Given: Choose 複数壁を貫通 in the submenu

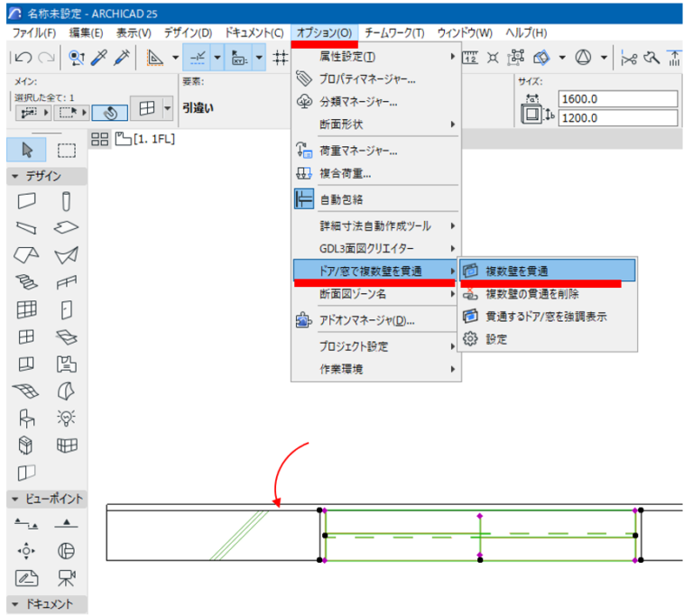Looking at the screenshot, I should point(547,271).
